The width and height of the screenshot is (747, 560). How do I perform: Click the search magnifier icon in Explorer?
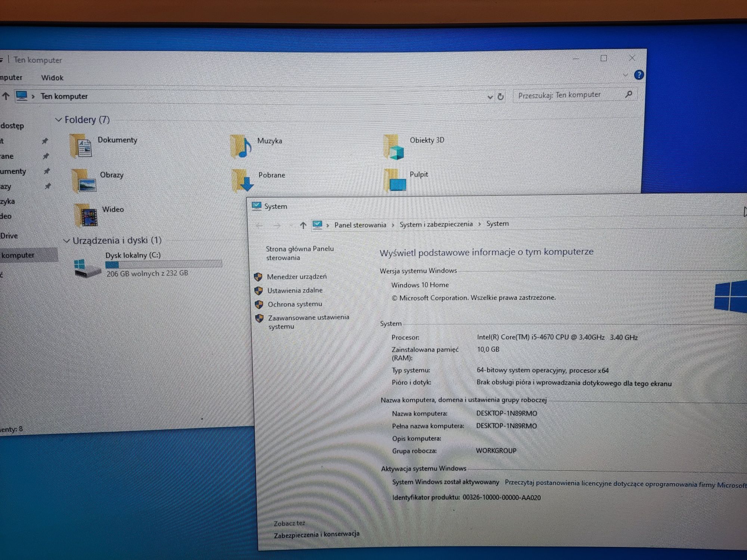tap(629, 94)
